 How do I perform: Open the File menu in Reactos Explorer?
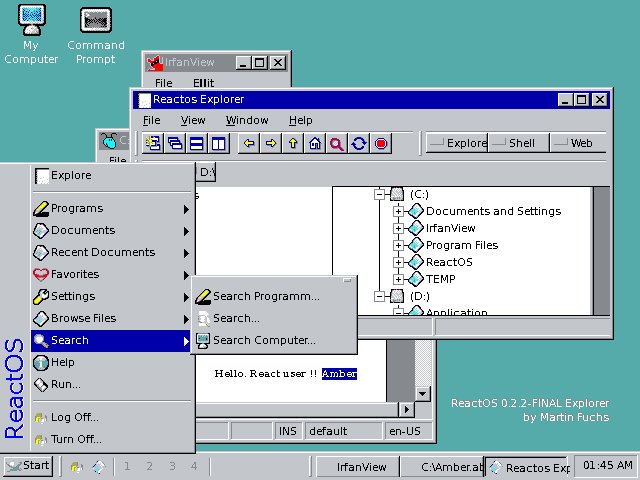pos(151,120)
